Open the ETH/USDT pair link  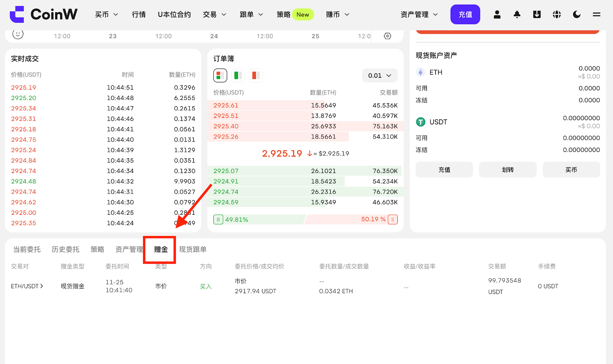coord(27,286)
